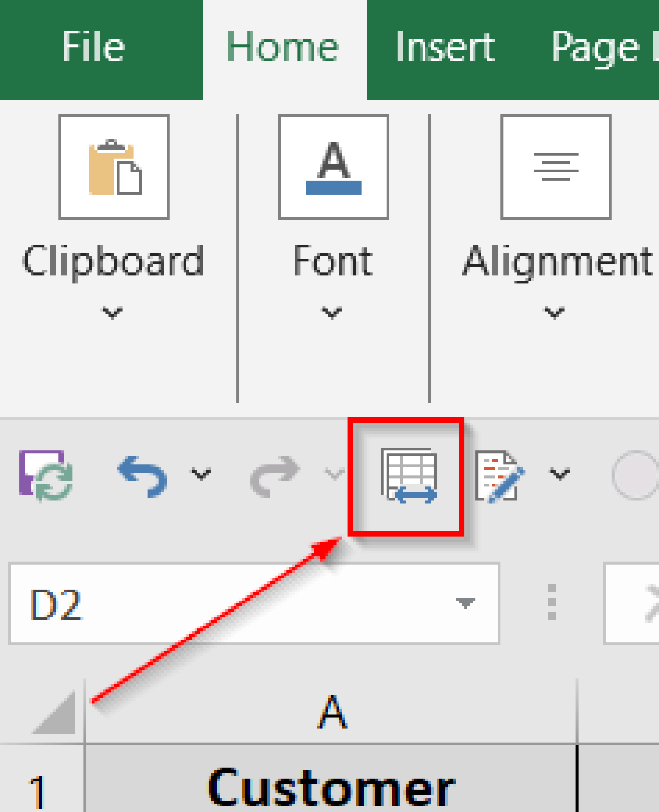Switch to the Insert tab
Screen dimensions: 659x812
point(445,48)
